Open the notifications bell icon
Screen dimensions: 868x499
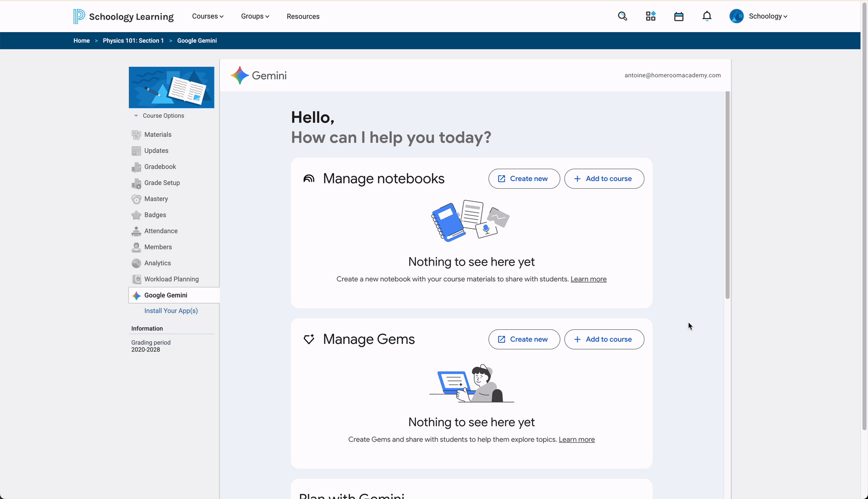click(707, 16)
